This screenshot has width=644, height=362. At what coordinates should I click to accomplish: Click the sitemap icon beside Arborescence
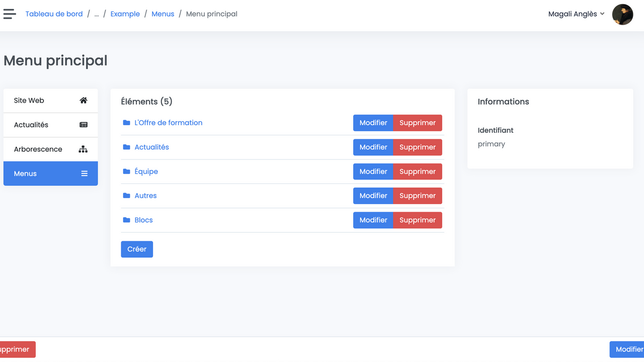click(x=84, y=149)
